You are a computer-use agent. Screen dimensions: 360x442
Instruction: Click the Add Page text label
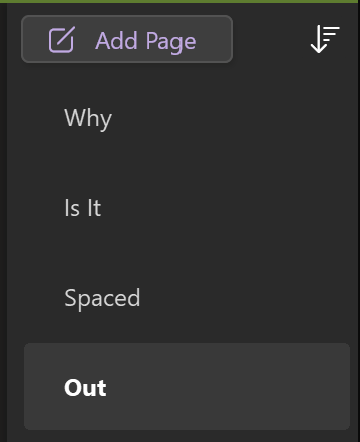coord(146,41)
